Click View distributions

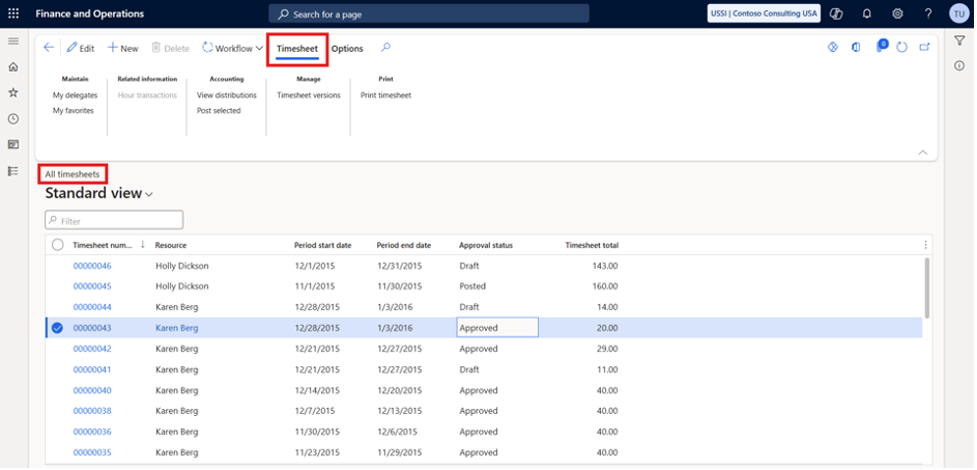[x=227, y=95]
